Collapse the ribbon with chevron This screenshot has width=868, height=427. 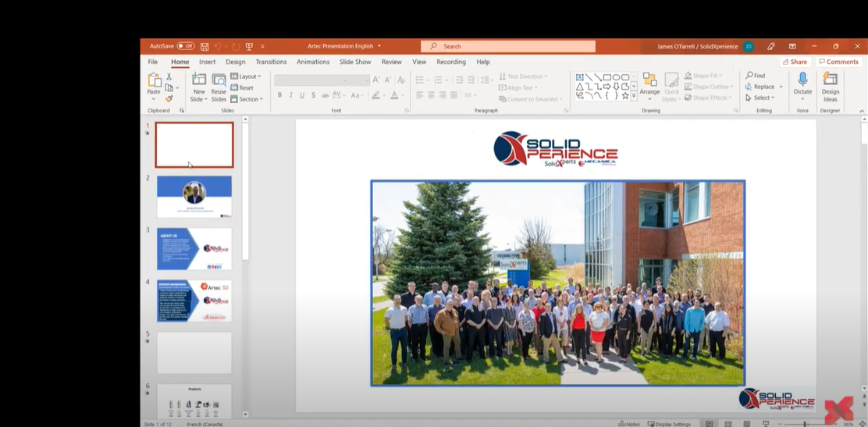coord(862,111)
